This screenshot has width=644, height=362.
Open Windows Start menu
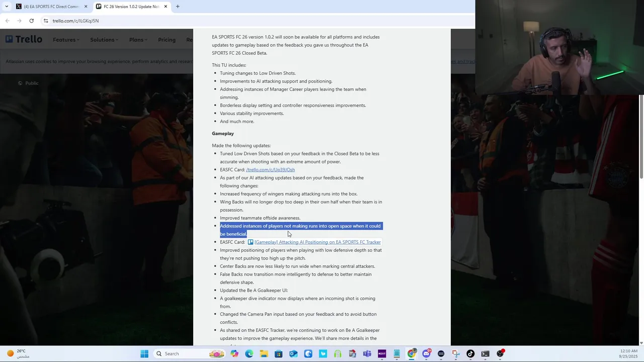(144, 353)
